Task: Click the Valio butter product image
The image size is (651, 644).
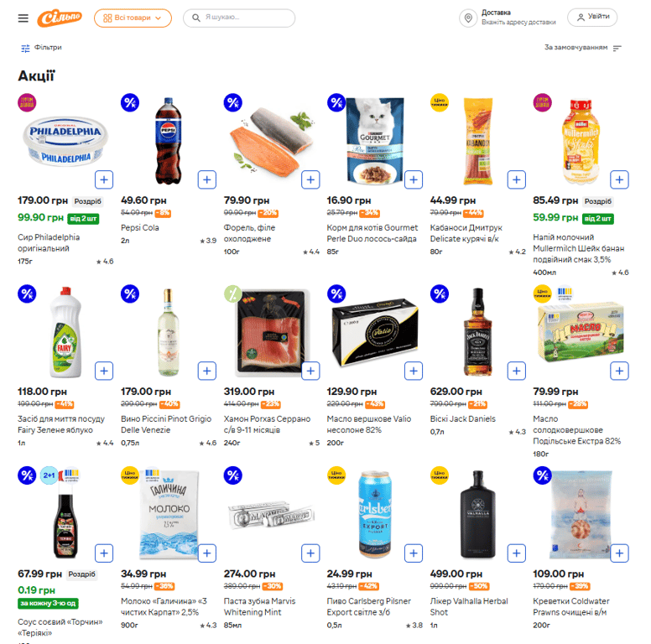Action: 373,328
